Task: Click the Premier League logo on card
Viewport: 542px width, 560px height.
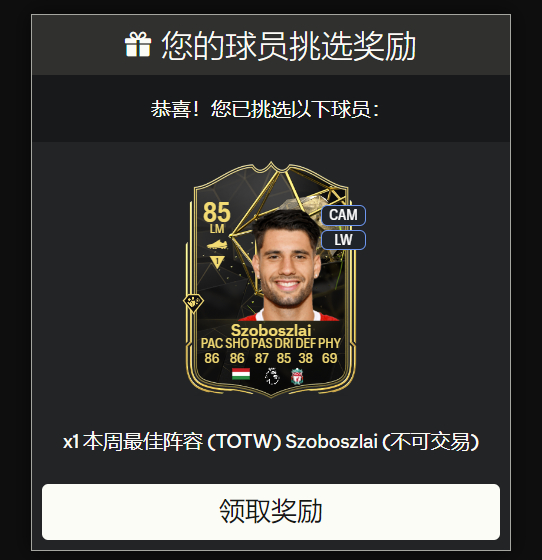Action: pyautogui.click(x=272, y=376)
